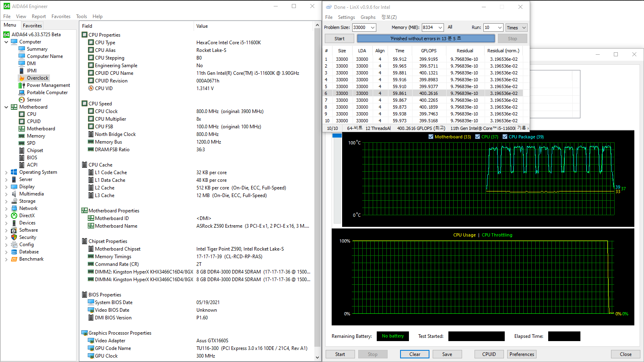Viewport: 644px width, 362px height.
Task: Expand the Network tree node
Action: tap(6, 208)
